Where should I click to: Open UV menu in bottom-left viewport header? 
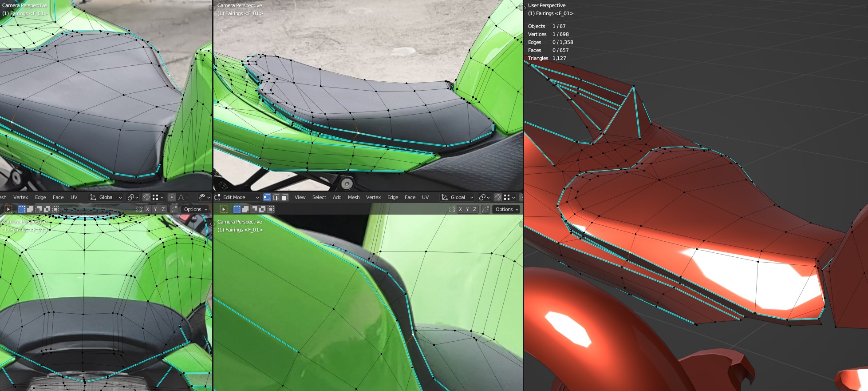click(x=74, y=197)
